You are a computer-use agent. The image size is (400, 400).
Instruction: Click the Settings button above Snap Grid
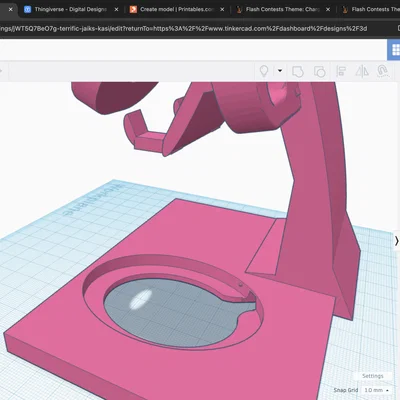coord(373,376)
